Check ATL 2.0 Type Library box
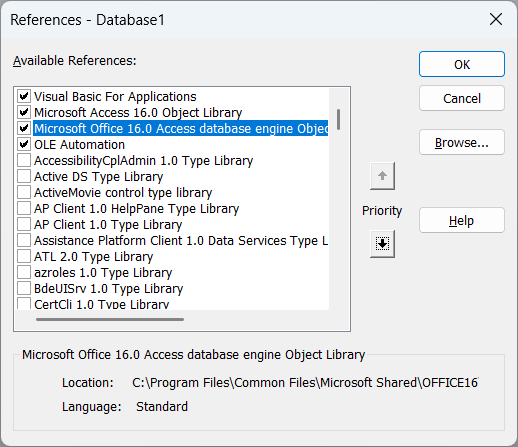Screen dimensions: 518x447 tap(24, 256)
